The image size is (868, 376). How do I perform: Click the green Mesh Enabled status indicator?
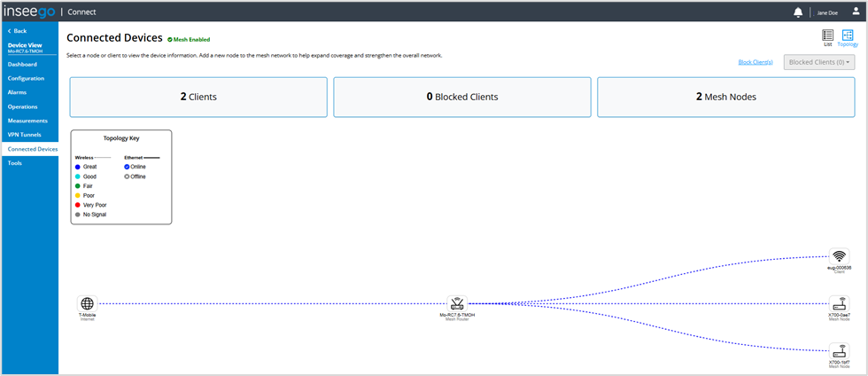coord(171,40)
